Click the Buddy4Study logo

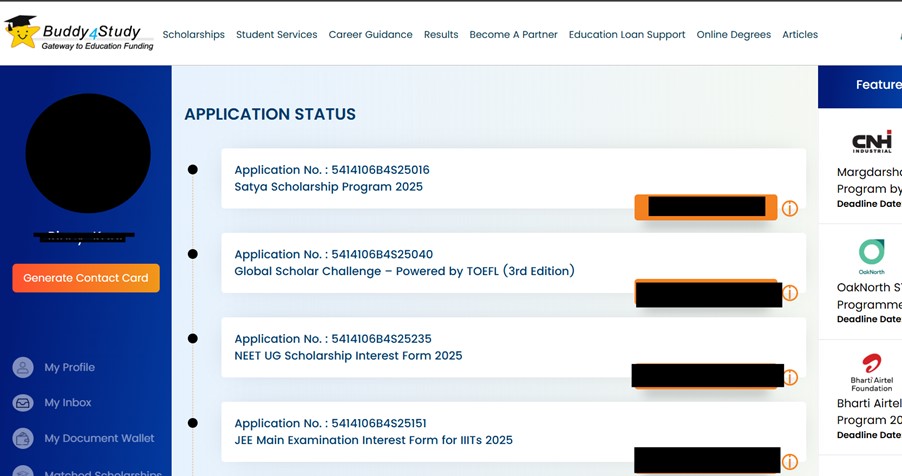click(79, 33)
